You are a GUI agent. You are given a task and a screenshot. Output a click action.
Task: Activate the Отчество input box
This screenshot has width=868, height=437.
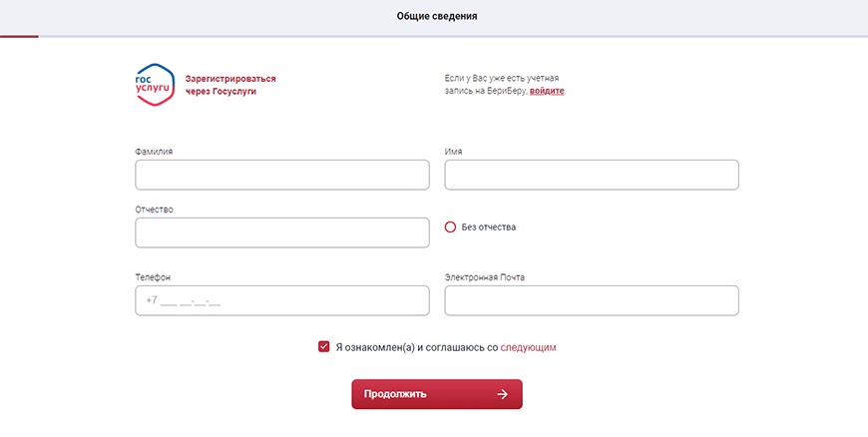(282, 232)
